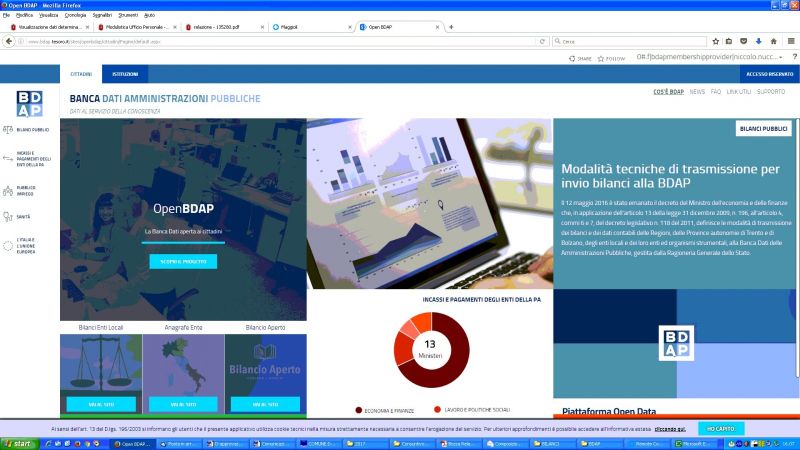Open the Piattaforma Open Data heading
Screen dimensions: 800x450
pyautogui.click(x=609, y=411)
